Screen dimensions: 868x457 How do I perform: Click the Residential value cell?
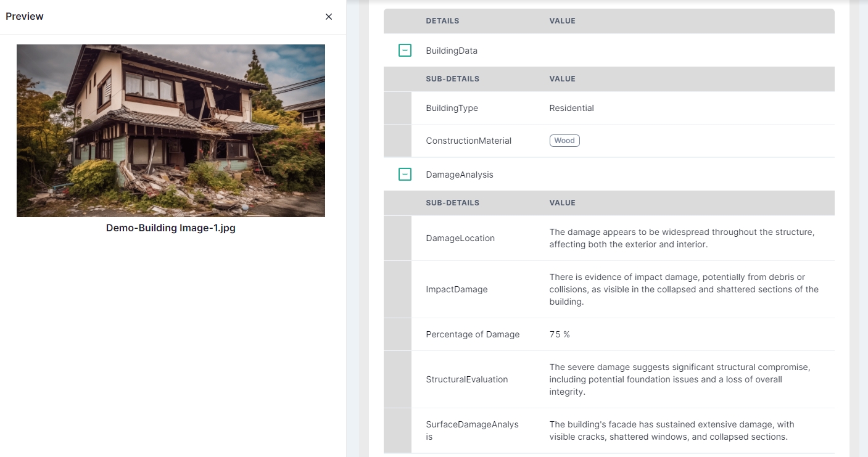click(571, 108)
